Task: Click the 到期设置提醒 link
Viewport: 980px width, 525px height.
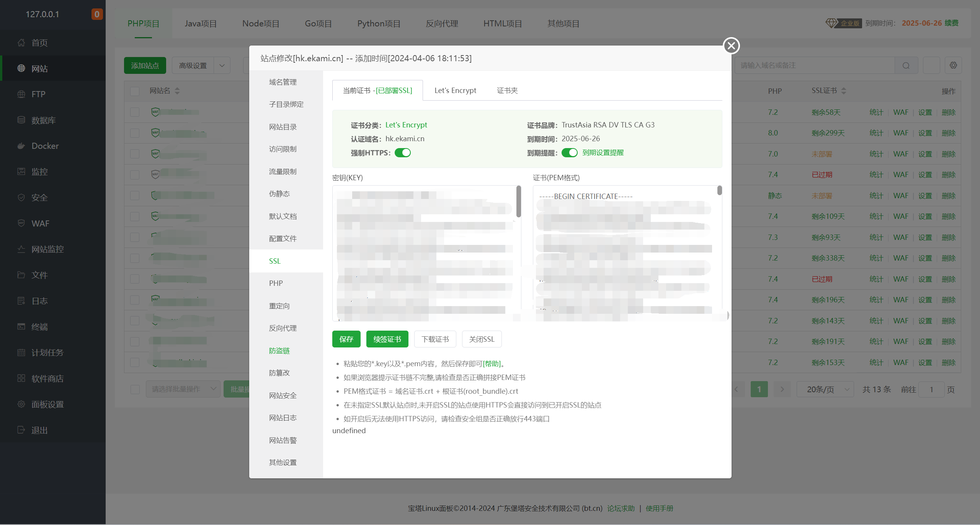Action: tap(603, 153)
